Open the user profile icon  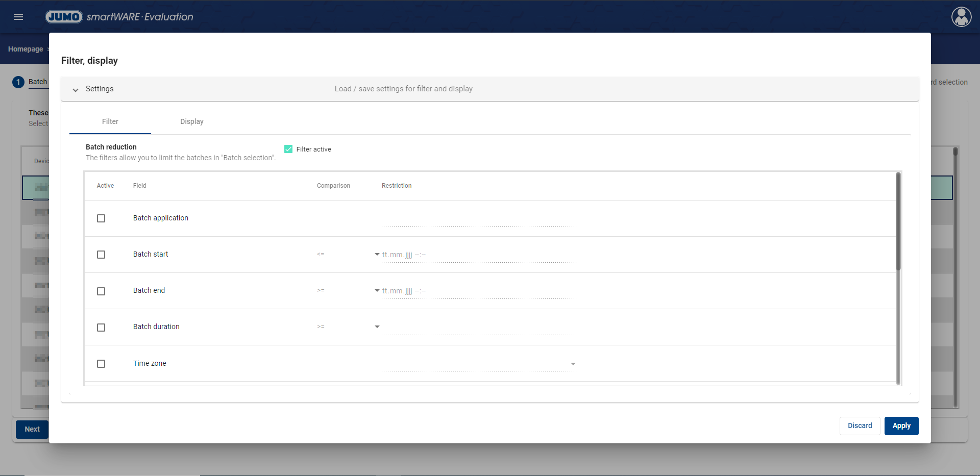[961, 17]
